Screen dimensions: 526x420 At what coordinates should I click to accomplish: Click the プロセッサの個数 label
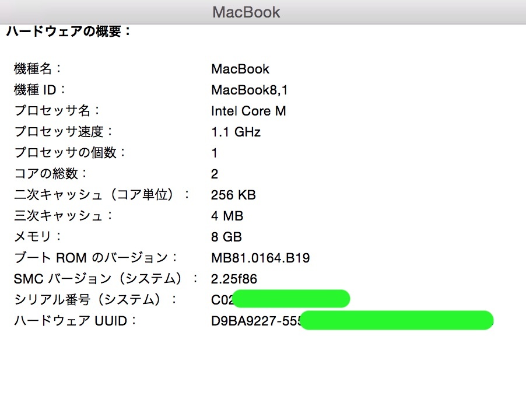(70, 152)
